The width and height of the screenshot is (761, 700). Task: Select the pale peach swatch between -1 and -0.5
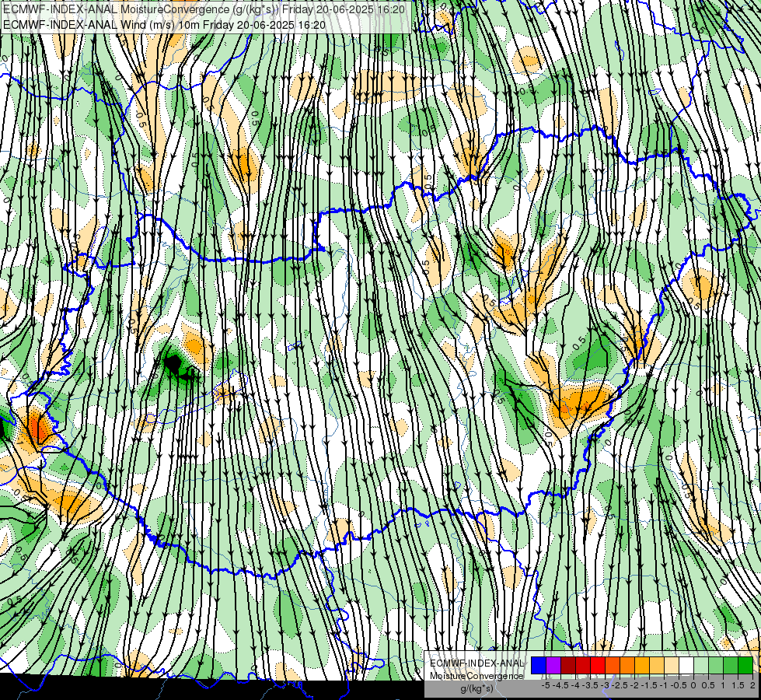click(x=672, y=666)
